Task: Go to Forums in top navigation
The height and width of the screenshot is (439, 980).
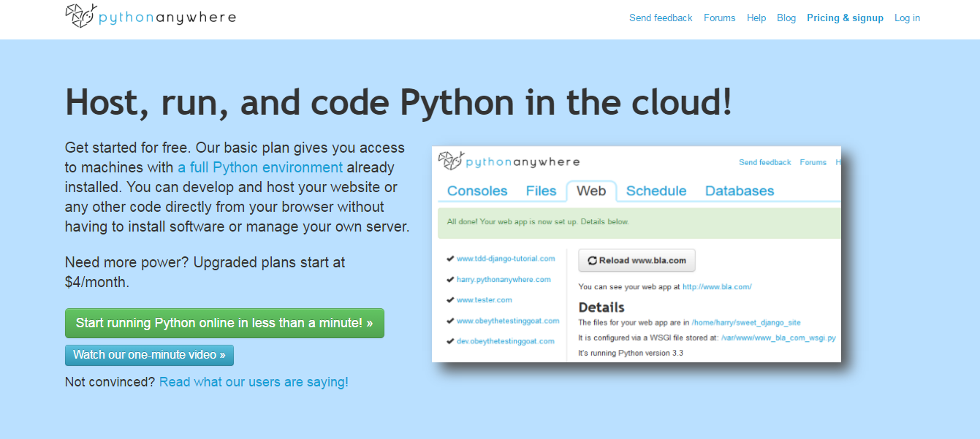Action: (720, 18)
